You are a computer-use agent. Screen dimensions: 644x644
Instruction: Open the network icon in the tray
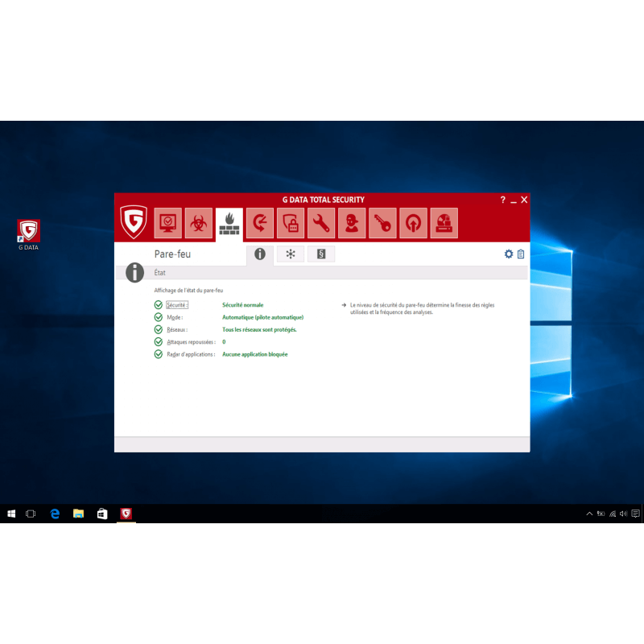point(613,514)
